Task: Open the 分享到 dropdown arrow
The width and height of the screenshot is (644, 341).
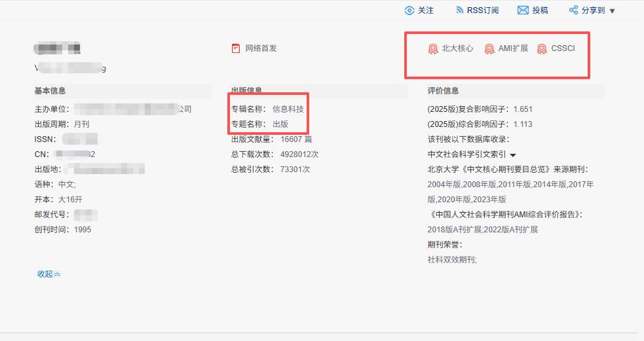Action: click(x=612, y=11)
